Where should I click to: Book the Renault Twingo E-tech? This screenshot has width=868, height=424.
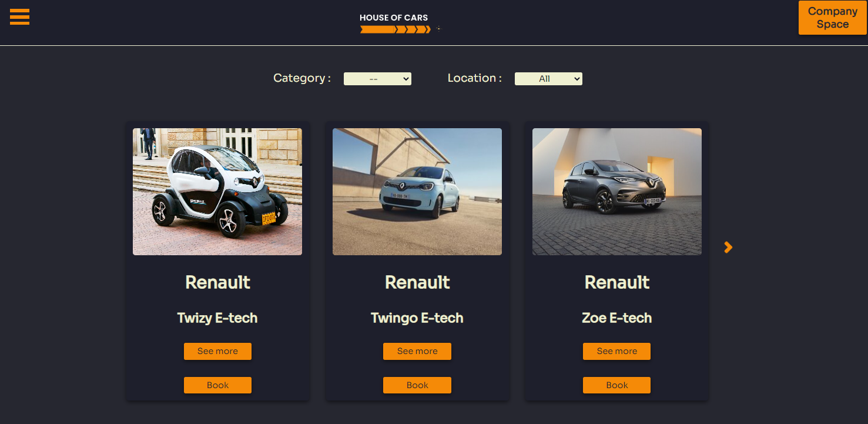point(417,385)
